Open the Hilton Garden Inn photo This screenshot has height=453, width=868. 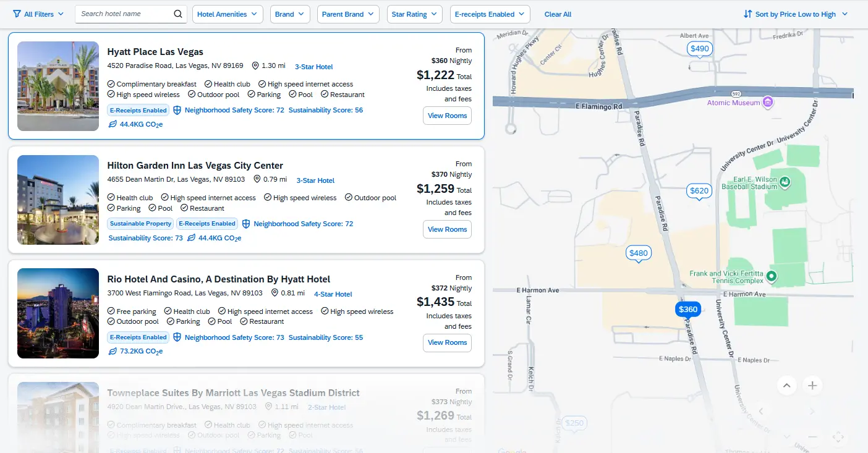click(x=58, y=200)
